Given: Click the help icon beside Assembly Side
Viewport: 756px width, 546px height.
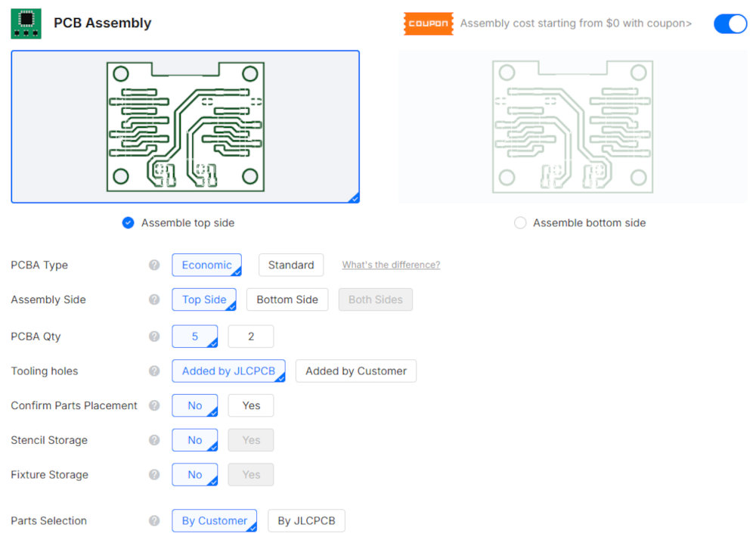Looking at the screenshot, I should 154,300.
